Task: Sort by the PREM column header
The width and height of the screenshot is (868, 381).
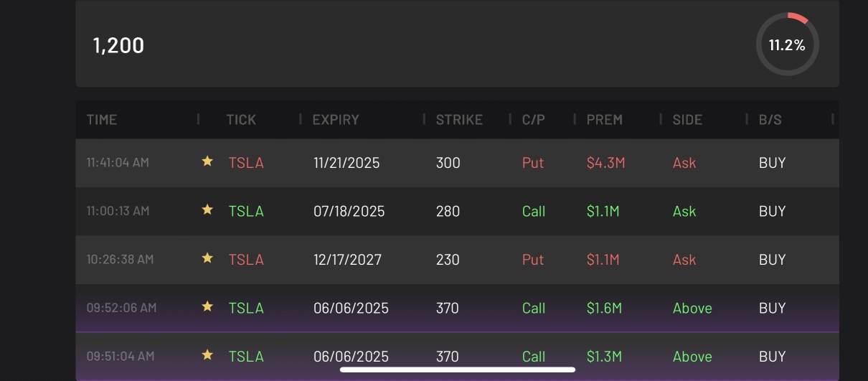Action: point(604,120)
